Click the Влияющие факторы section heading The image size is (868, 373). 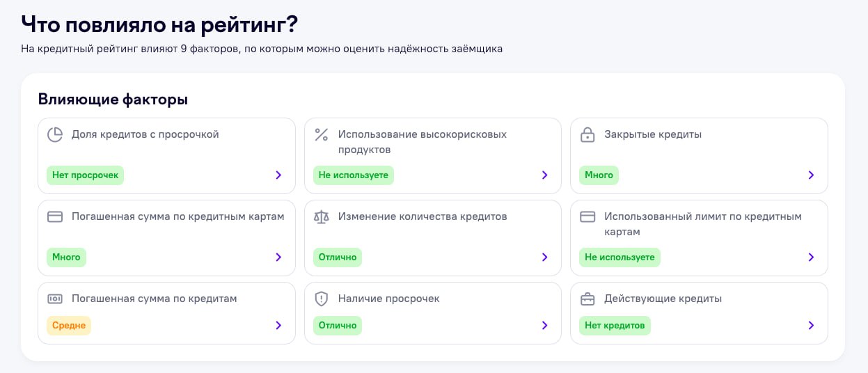(113, 100)
